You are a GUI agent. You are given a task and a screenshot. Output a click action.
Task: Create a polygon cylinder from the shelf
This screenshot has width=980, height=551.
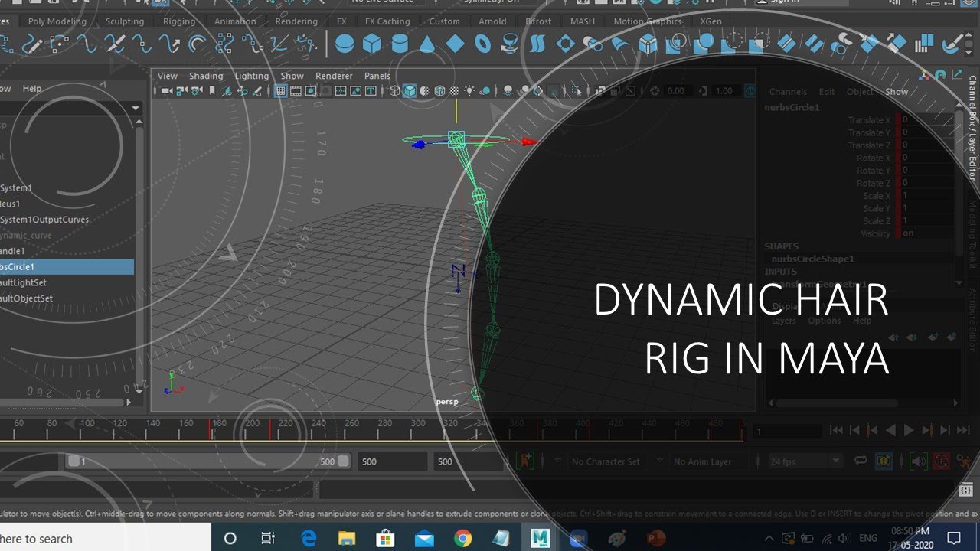pos(400,44)
